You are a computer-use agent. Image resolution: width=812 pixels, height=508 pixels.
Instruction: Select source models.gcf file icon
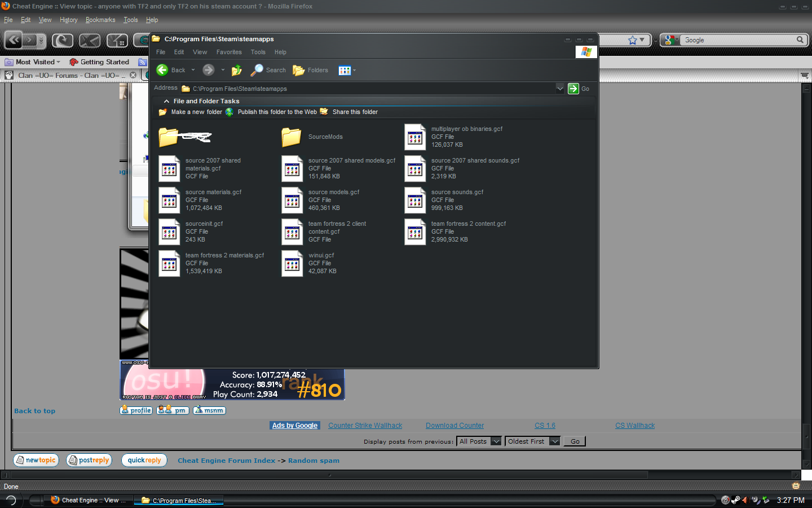tap(292, 200)
